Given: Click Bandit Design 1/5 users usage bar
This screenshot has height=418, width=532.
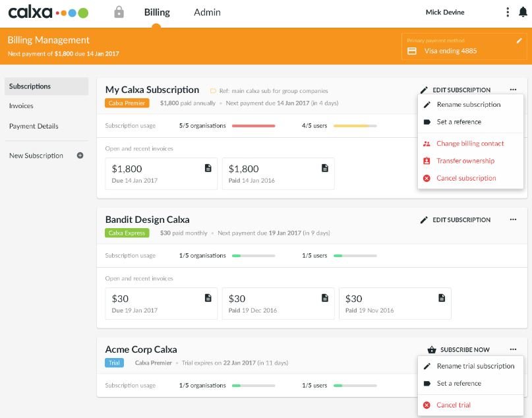Looking at the screenshot, I should (355, 256).
